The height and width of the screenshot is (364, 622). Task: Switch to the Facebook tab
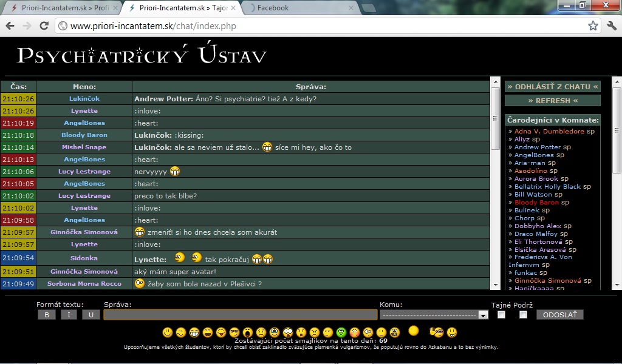click(x=292, y=8)
